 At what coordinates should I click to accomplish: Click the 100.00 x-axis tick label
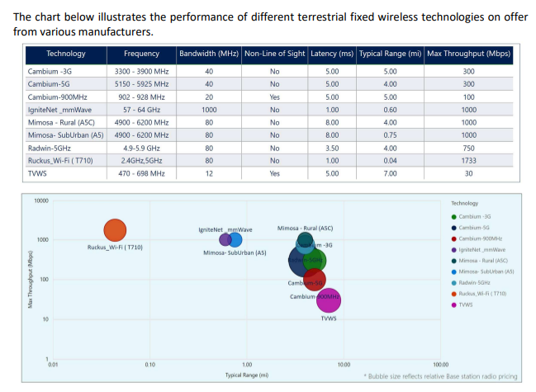pyautogui.click(x=441, y=365)
